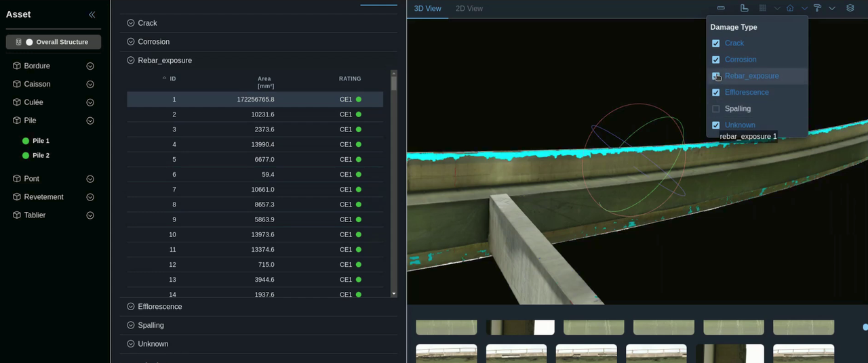This screenshot has width=868, height=363.
Task: Uncheck the Efflorescence damage type checkbox
Action: (x=715, y=92)
